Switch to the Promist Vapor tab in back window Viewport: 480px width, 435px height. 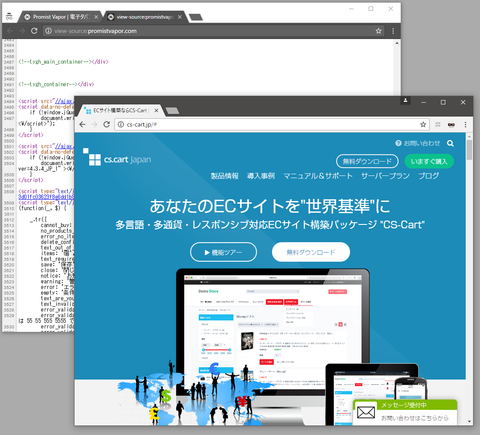pyautogui.click(x=61, y=17)
